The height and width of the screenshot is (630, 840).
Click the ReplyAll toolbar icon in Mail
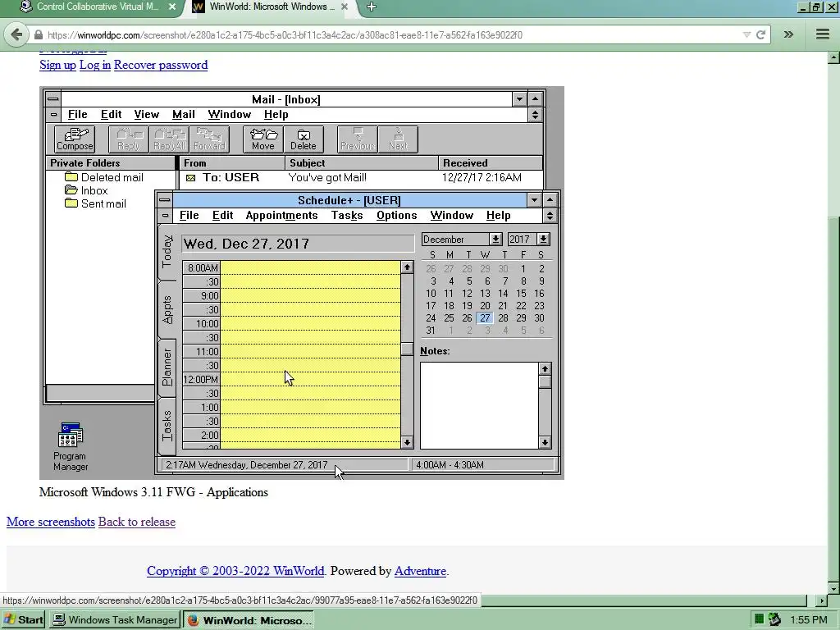(x=169, y=139)
